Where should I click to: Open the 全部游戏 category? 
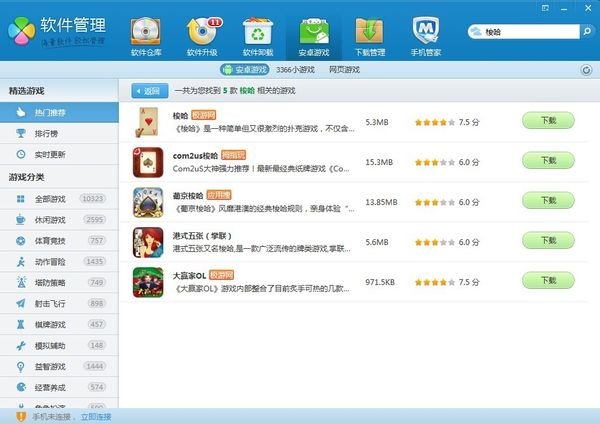click(x=50, y=199)
